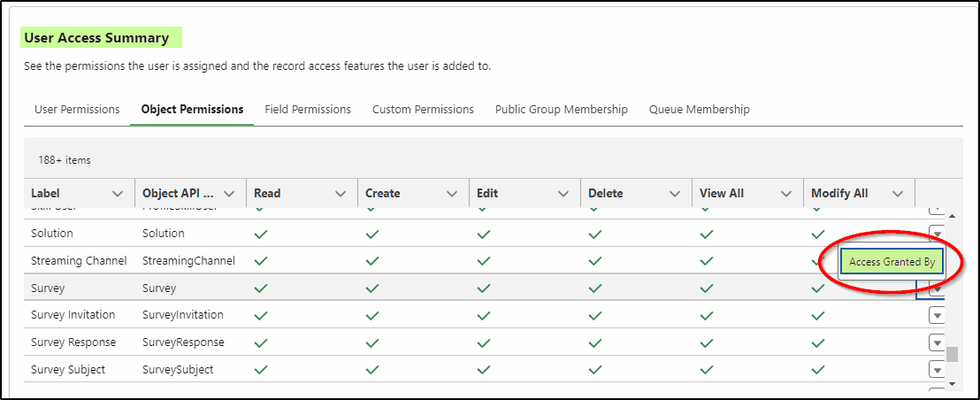Click Read checkmark in Survey row

[261, 288]
